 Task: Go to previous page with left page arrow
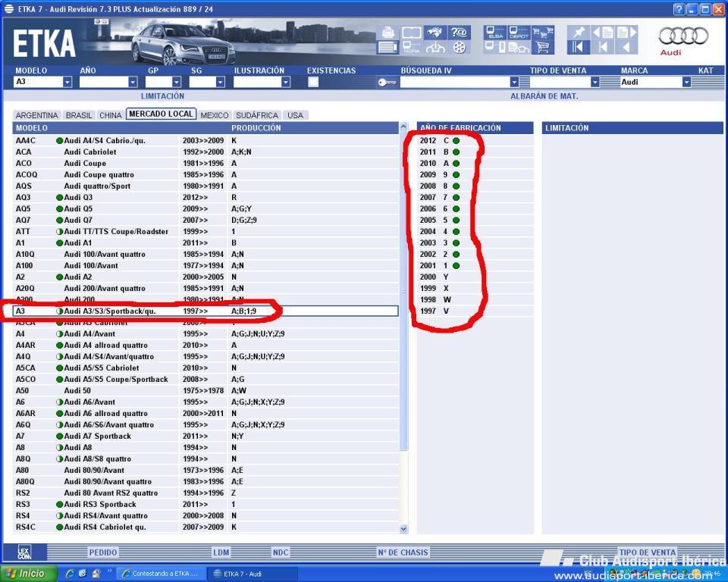pos(603,33)
